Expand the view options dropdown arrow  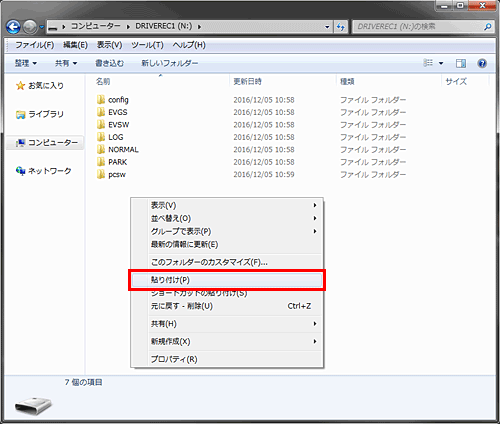tap(441, 63)
